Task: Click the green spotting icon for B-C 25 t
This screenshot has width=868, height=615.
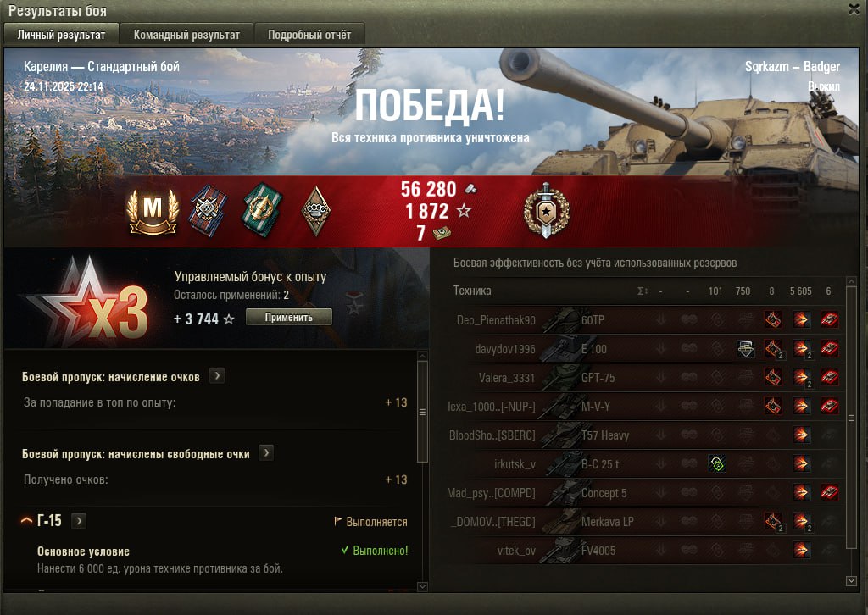Action: click(x=717, y=463)
